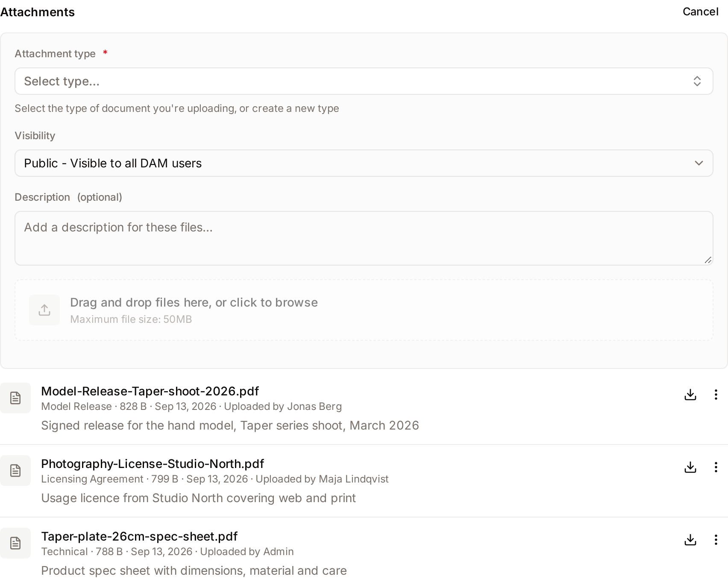The width and height of the screenshot is (728, 579).
Task: Click 'Usage licence from Studio North' description
Action: (x=199, y=498)
